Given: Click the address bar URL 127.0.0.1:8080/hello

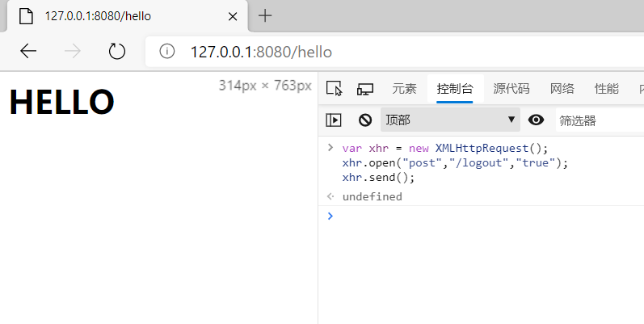Looking at the screenshot, I should pyautogui.click(x=261, y=53).
